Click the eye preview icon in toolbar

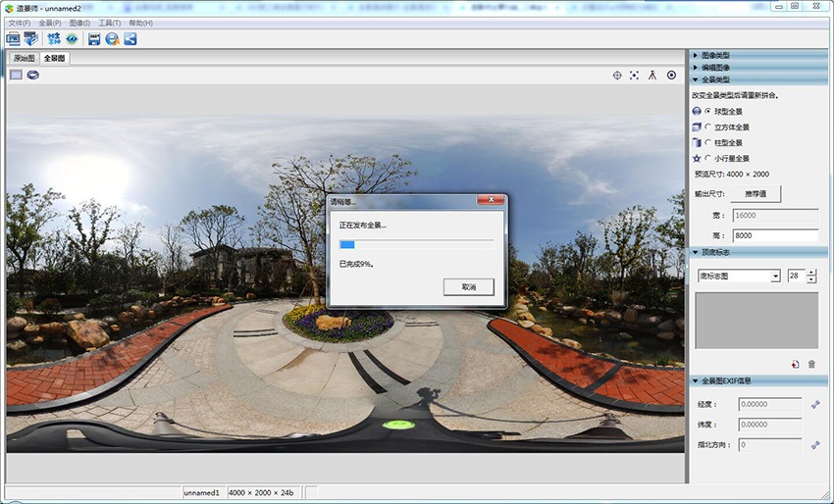click(72, 39)
